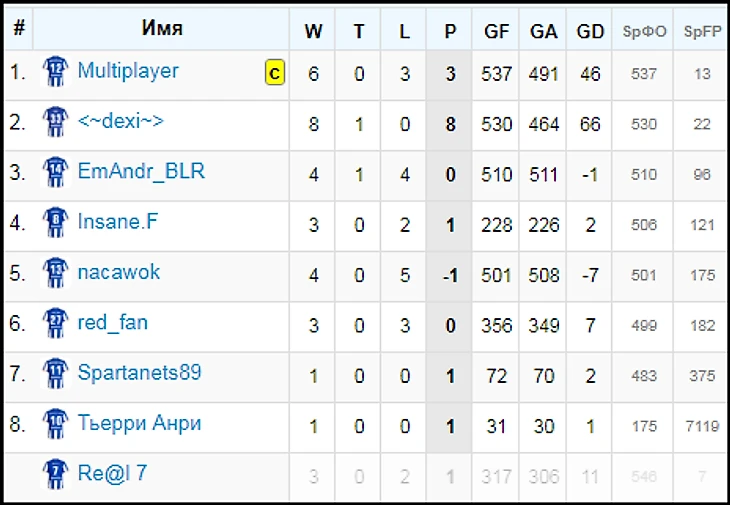730x505 pixels.
Task: Click the jersey icon beside red_fan
Action: point(53,323)
